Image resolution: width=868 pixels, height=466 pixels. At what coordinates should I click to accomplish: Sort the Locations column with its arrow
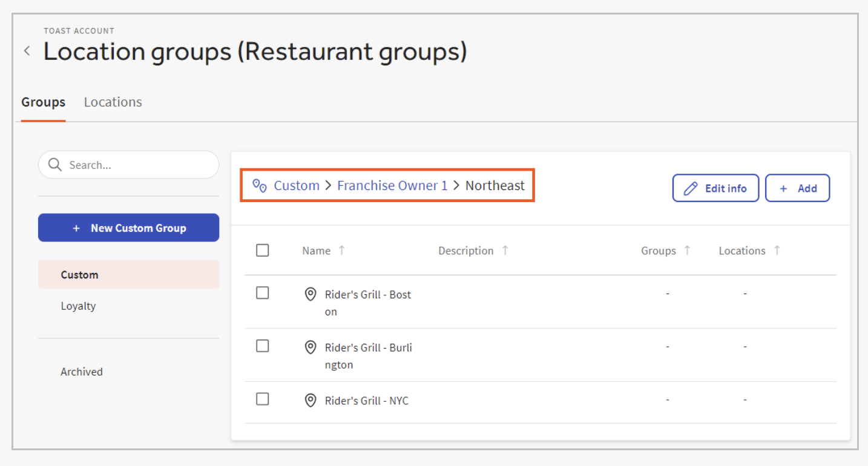click(777, 251)
